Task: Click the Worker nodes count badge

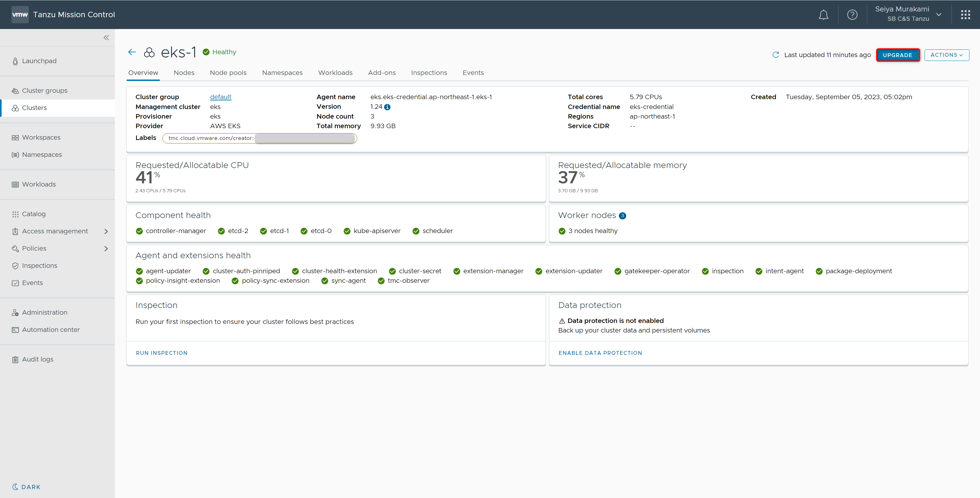Action: click(x=622, y=216)
